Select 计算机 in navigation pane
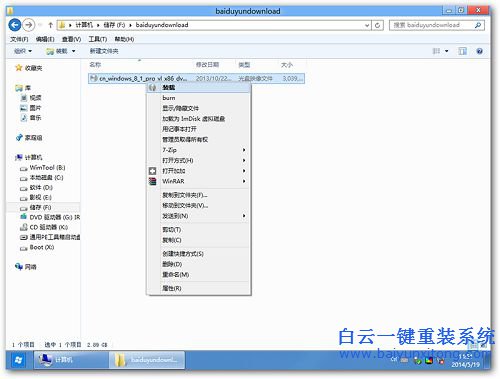 point(29,157)
